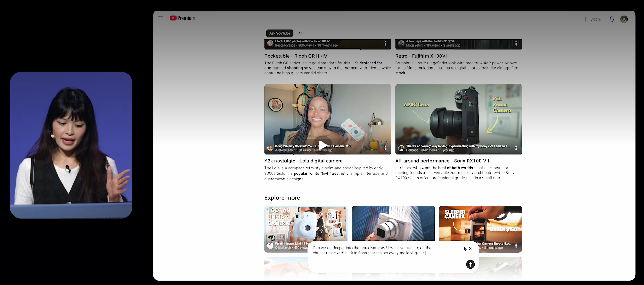The width and height of the screenshot is (644, 285).
Task: Open 'I took 1,000 photos with the Ricoh GR IV' title
Action: [x=303, y=41]
